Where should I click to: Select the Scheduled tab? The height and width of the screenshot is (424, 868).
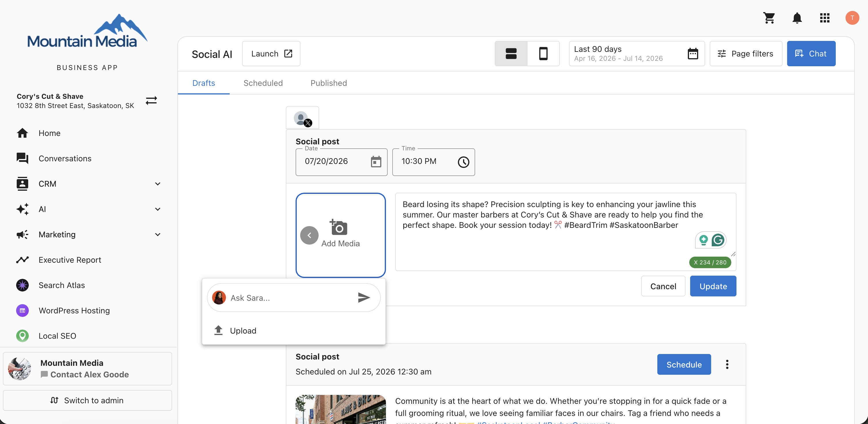tap(263, 83)
